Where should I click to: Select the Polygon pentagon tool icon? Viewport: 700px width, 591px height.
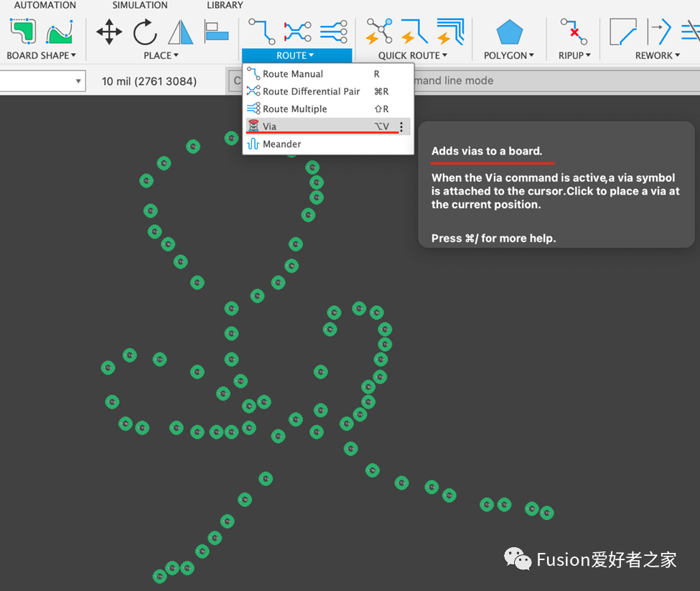pos(509,32)
